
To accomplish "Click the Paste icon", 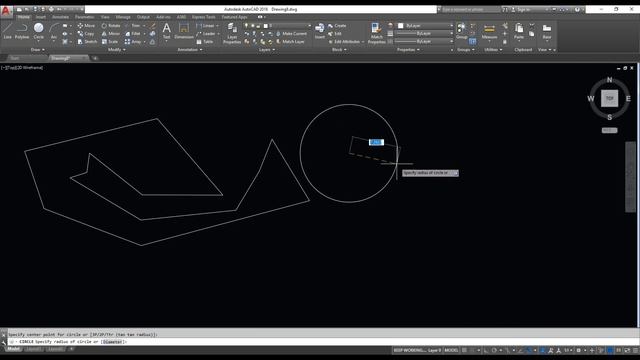I will pos(519,31).
